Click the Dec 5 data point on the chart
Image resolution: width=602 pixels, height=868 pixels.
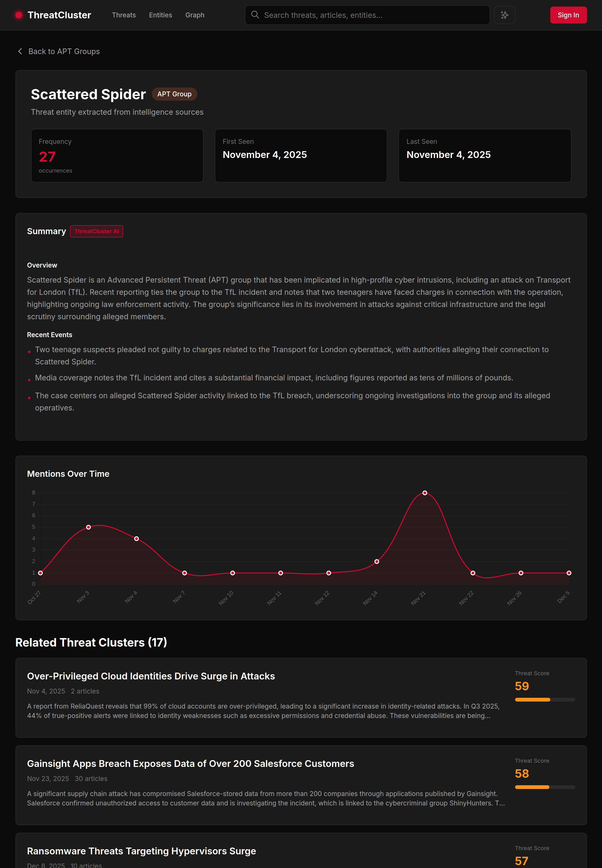coord(569,572)
